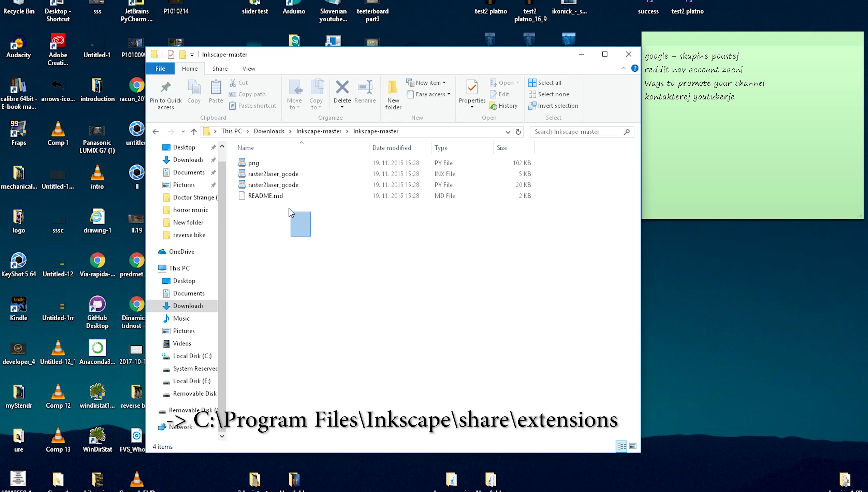Switch to the View ribbon tab
This screenshot has width=868, height=492.
coord(248,69)
